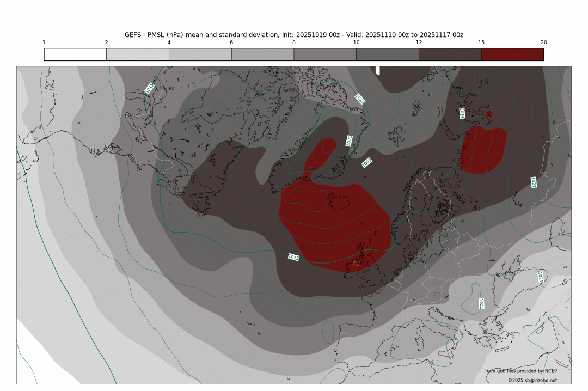Click the small dark red dot near the 1015 label

tap(489, 114)
